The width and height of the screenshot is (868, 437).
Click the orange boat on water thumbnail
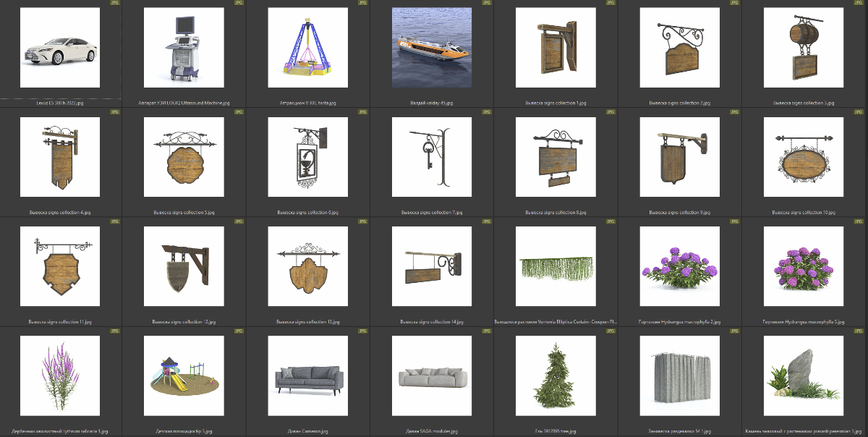pos(432,48)
